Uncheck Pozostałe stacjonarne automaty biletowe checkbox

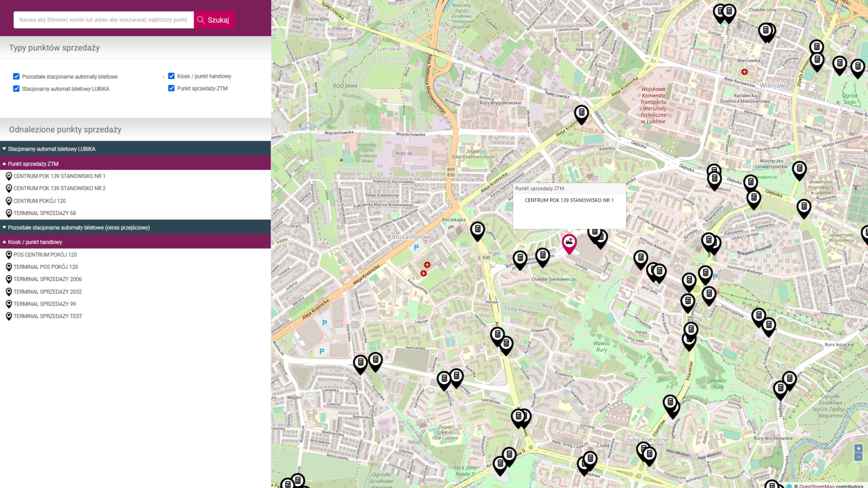click(16, 76)
